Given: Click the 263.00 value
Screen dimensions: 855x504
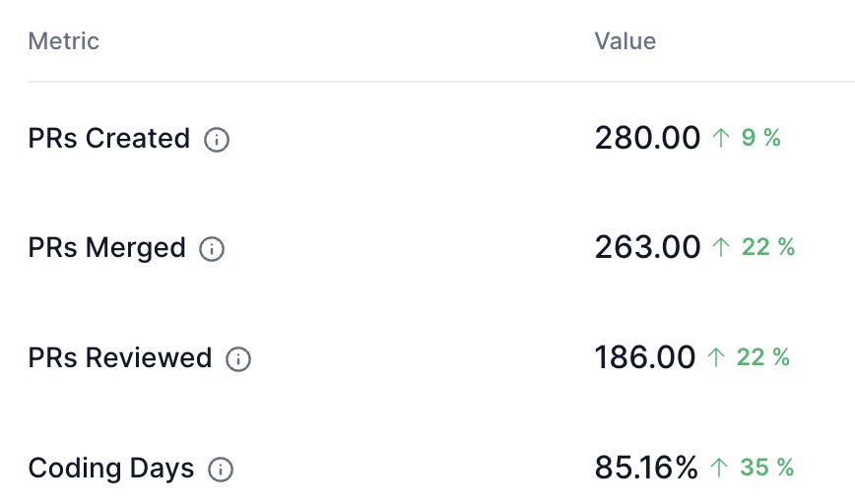Looking at the screenshot, I should [x=647, y=247].
